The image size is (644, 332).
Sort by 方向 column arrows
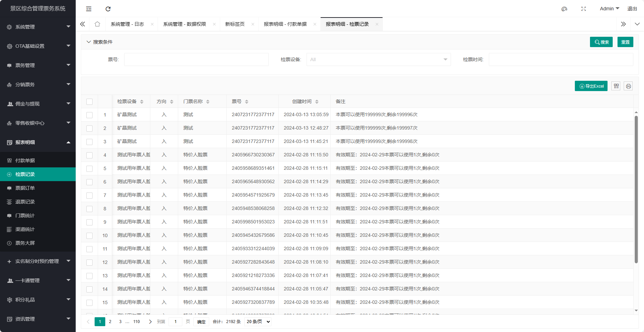pos(172,102)
